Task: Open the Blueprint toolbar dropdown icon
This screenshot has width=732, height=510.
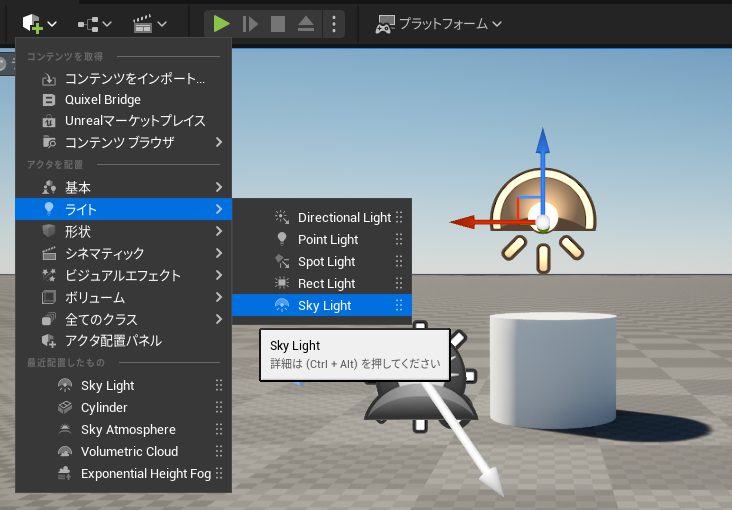Action: point(94,23)
